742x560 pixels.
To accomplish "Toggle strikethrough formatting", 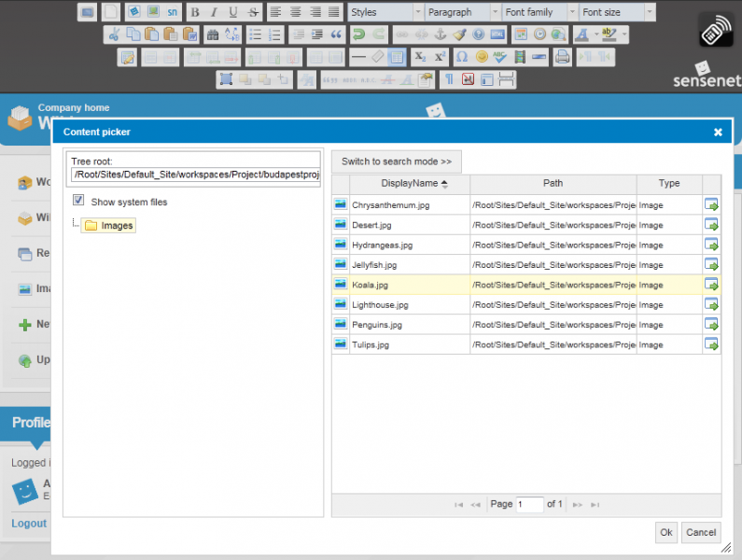I will [x=253, y=12].
